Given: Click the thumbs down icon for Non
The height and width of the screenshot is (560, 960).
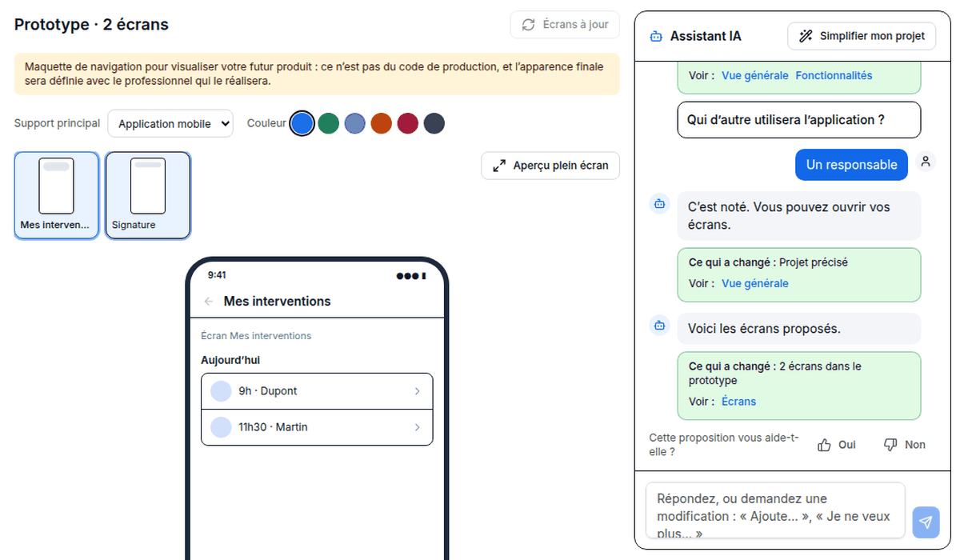Looking at the screenshot, I should pos(890,445).
